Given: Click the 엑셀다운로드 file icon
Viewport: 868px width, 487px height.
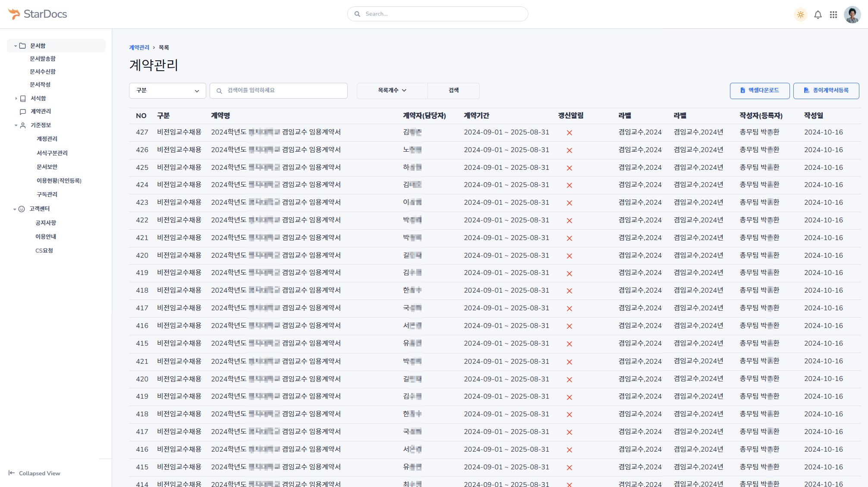Looking at the screenshot, I should click(x=742, y=91).
